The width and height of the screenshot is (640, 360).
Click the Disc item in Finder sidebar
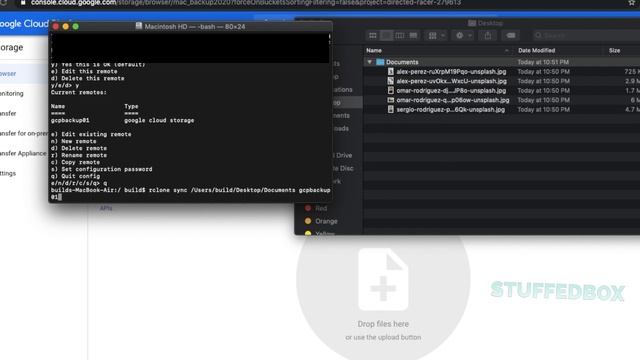point(343,168)
